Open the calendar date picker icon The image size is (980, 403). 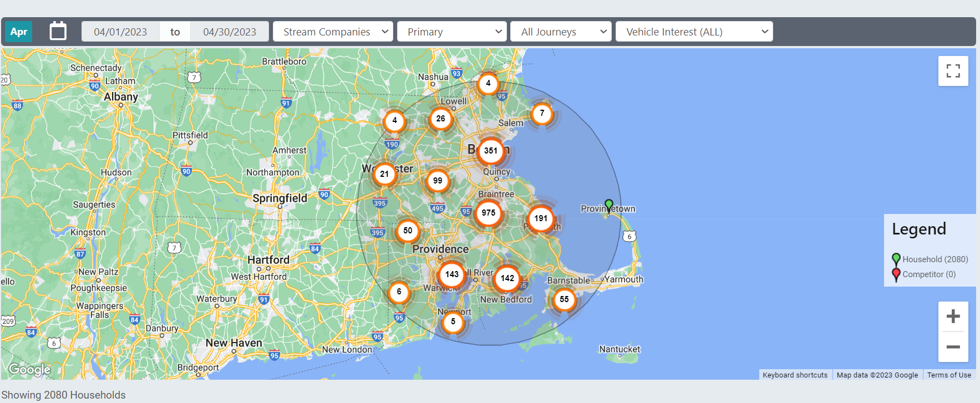pos(58,32)
